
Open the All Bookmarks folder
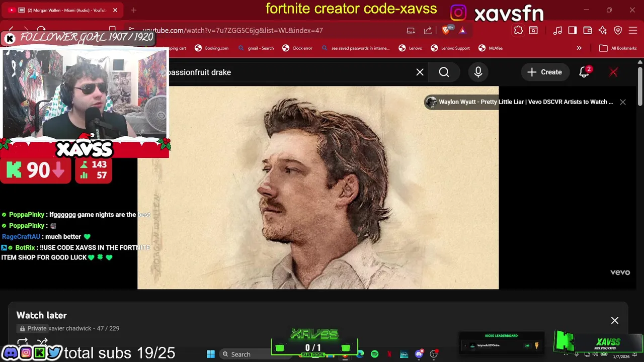click(x=618, y=48)
